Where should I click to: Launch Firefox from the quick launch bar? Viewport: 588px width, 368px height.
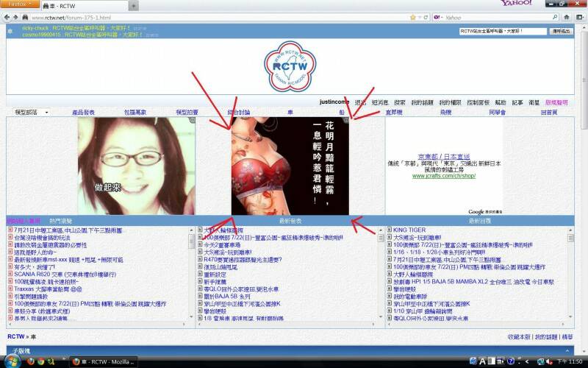(31, 361)
